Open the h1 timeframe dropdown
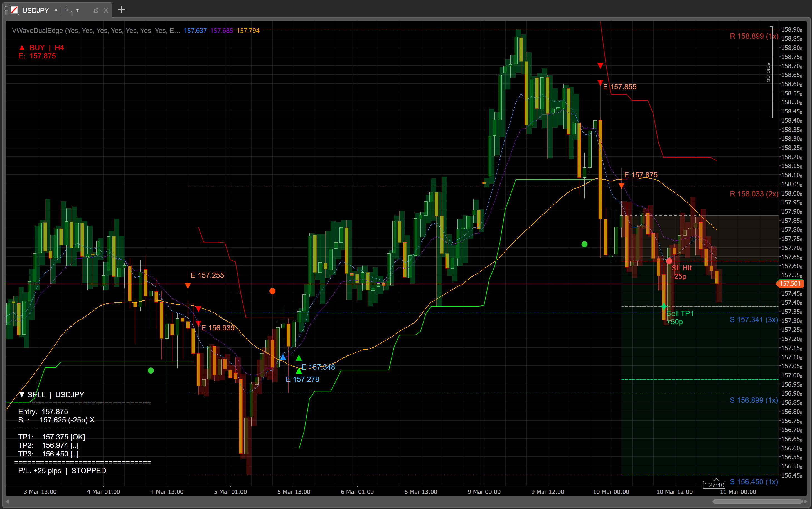 [x=77, y=11]
